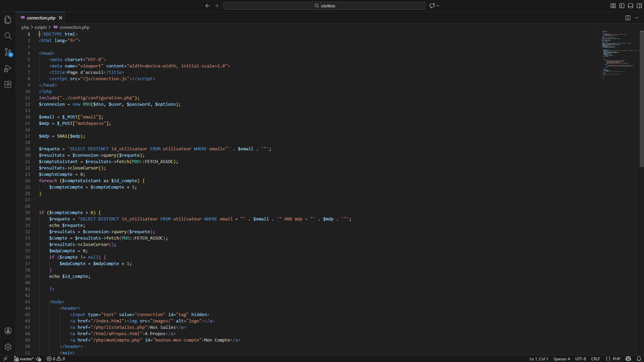Change indentation via Spaces: 4

561,359
